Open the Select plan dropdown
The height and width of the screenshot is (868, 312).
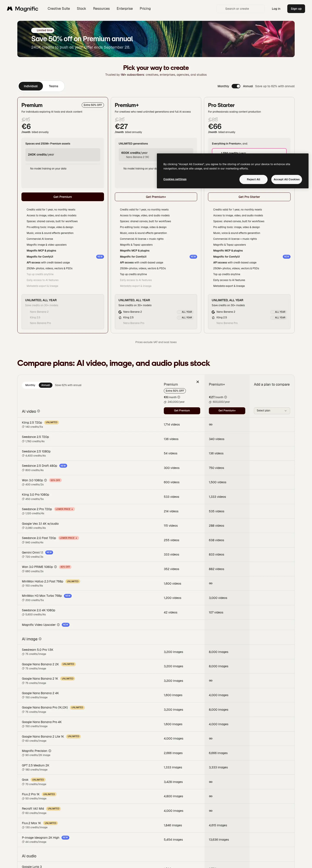click(272, 410)
